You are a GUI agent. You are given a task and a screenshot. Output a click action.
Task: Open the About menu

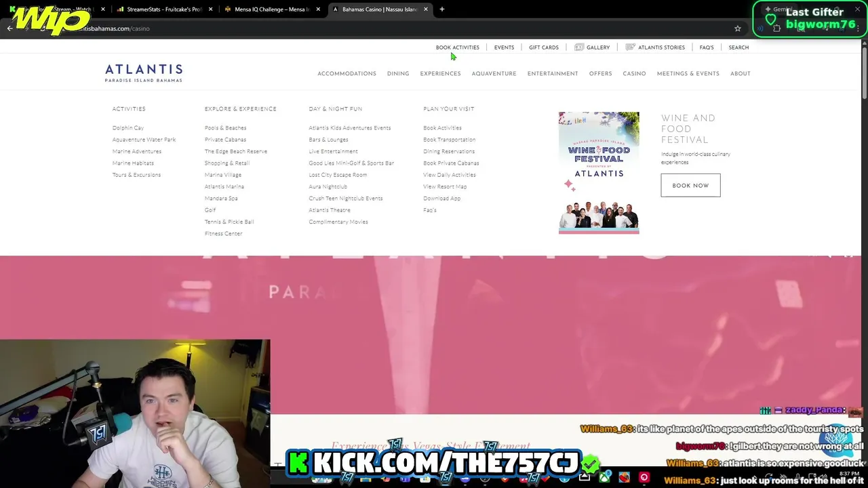(x=740, y=74)
